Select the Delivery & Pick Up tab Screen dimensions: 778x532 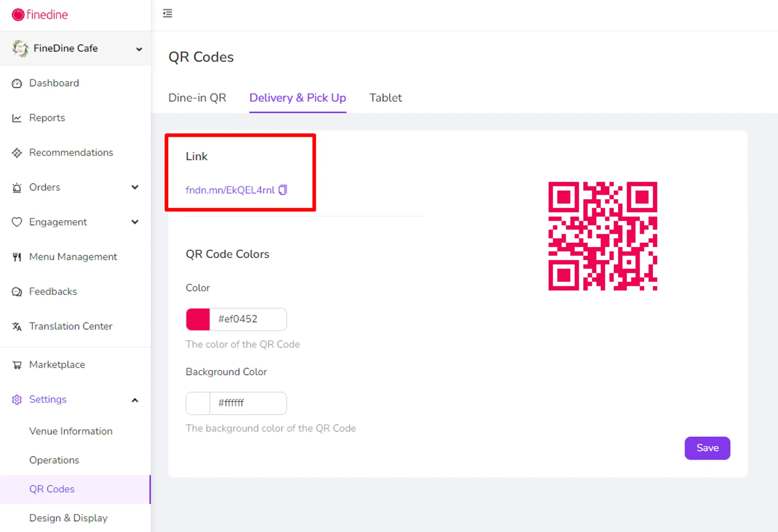[298, 98]
